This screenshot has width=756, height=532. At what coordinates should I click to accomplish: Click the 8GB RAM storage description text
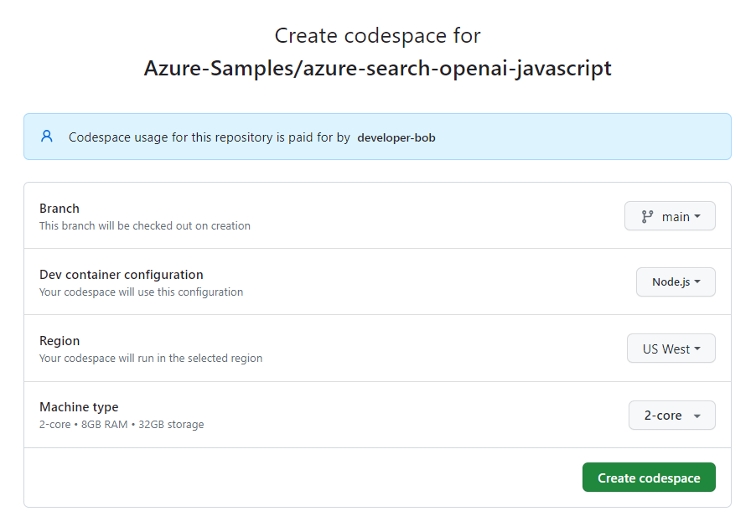pyautogui.click(x=121, y=424)
